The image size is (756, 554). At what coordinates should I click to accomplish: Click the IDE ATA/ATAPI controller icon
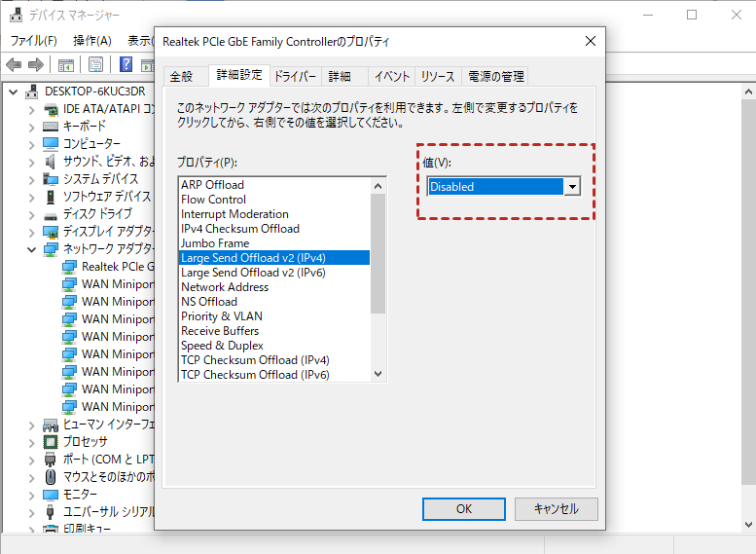click(x=51, y=109)
